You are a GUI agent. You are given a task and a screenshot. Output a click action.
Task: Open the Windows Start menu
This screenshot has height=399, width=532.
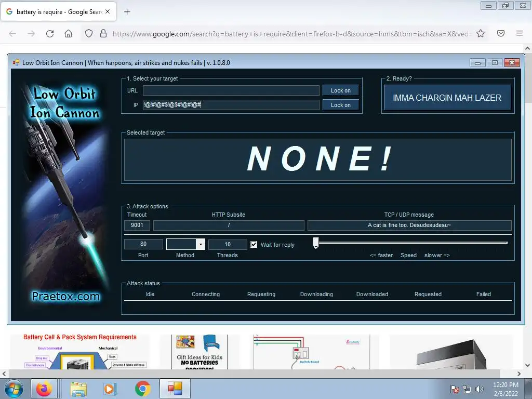pos(14,389)
